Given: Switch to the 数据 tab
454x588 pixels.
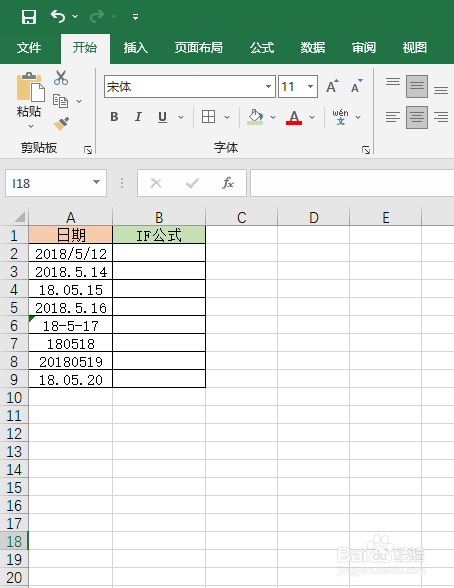Looking at the screenshot, I should [x=313, y=48].
